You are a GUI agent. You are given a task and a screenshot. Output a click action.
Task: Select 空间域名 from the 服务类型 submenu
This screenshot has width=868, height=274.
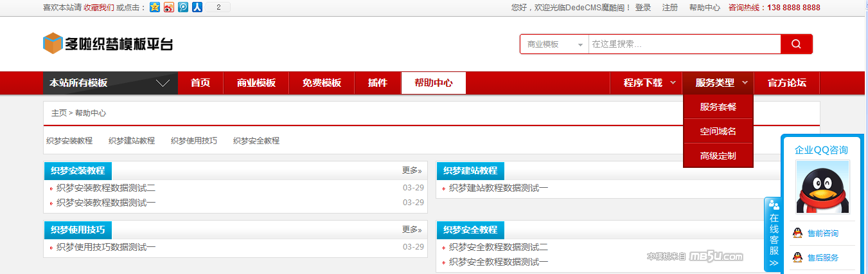(x=718, y=131)
